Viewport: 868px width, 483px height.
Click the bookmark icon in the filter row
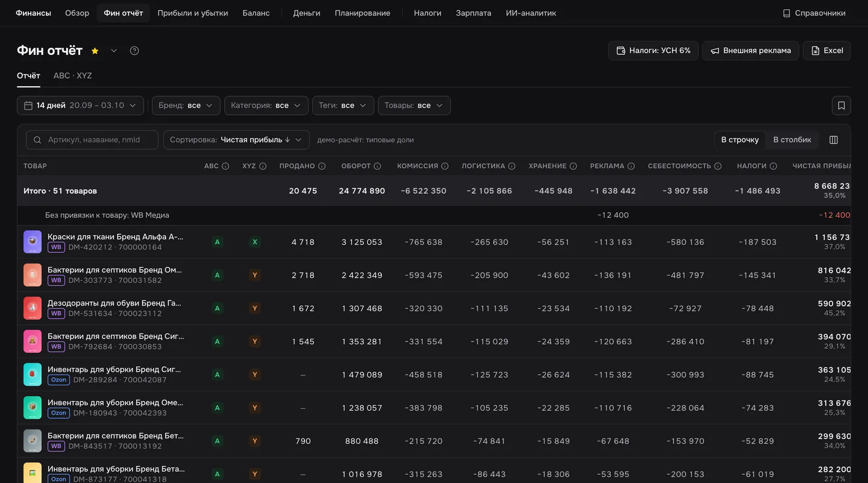pos(841,105)
